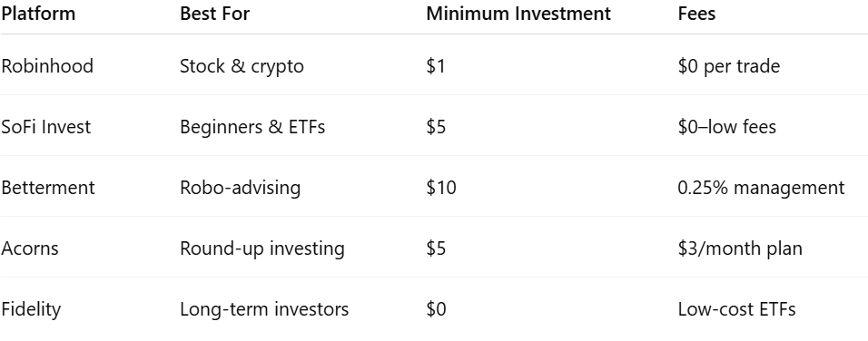Click the 0.25% management fee cell
Screen dimensions: 868x341
click(x=761, y=188)
